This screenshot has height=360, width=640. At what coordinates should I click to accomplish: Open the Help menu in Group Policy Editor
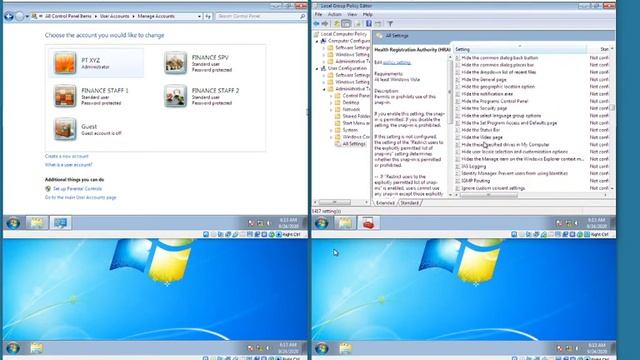click(x=367, y=14)
